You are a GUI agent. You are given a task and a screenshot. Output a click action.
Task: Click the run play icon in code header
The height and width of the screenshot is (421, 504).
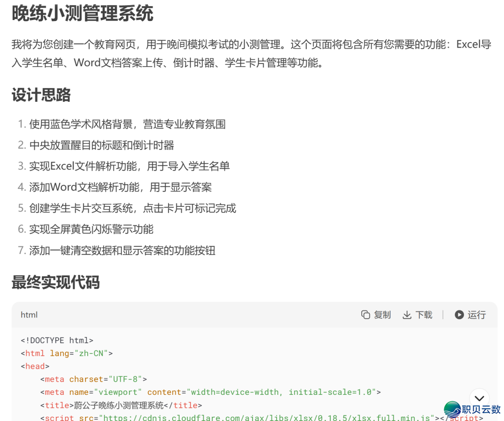[459, 315]
